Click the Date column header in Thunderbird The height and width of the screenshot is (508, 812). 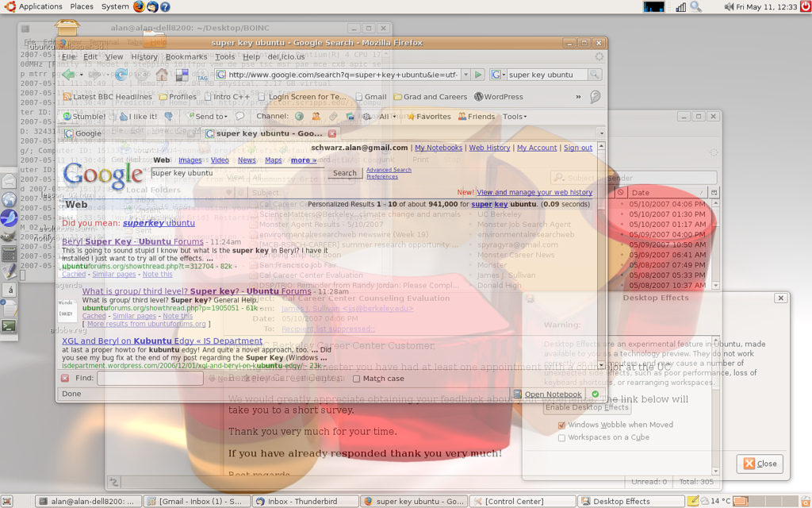[x=667, y=192]
